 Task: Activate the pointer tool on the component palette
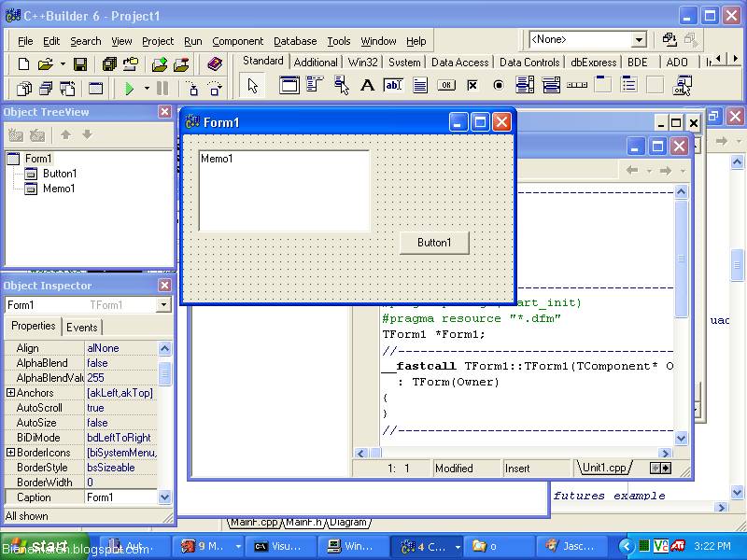pos(251,85)
